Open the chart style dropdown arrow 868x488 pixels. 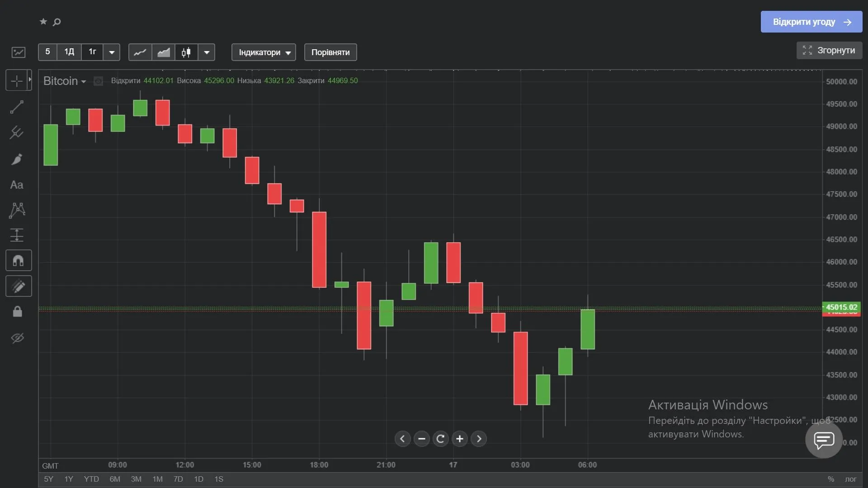pyautogui.click(x=207, y=52)
